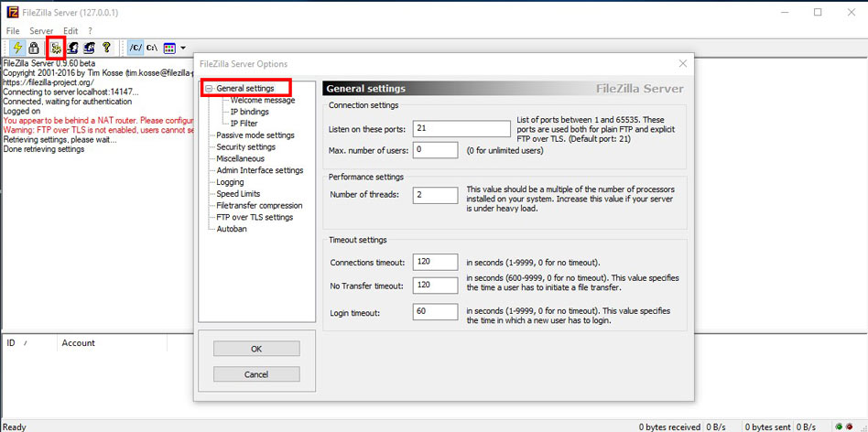
Task: Toggle server active lightning icon
Action: point(17,49)
